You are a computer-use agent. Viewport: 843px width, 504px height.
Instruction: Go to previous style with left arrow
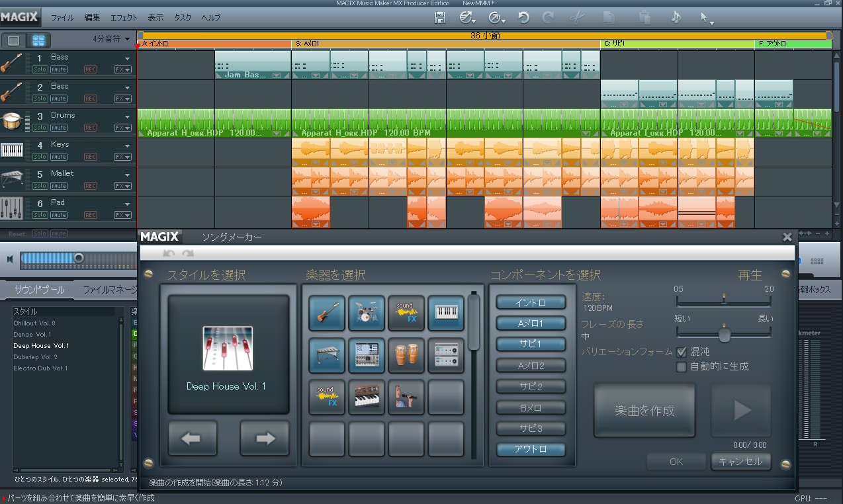(x=193, y=439)
